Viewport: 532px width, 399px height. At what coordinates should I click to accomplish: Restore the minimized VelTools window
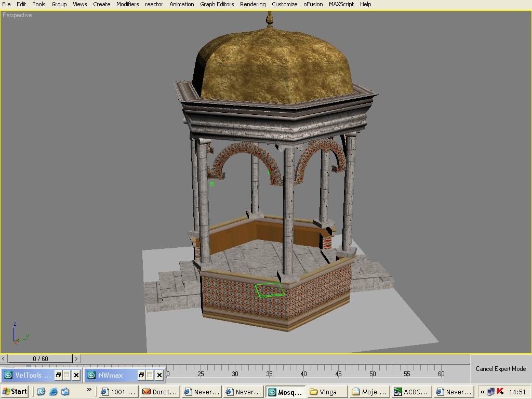(59, 375)
